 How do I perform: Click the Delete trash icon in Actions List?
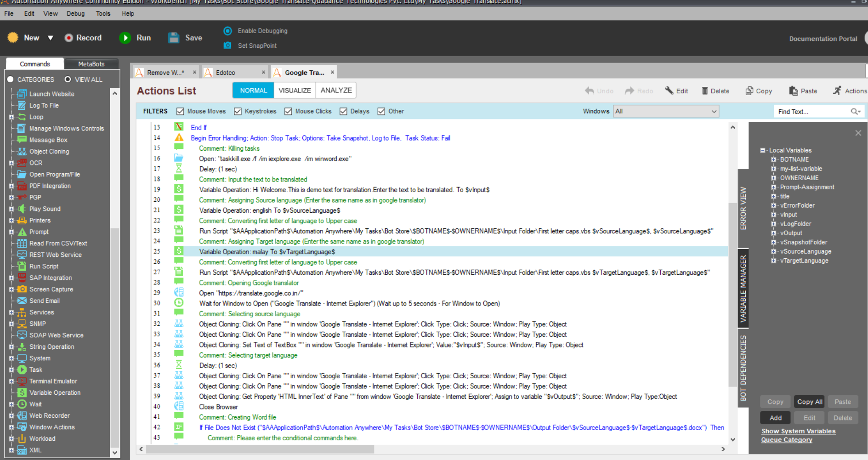[x=704, y=91]
